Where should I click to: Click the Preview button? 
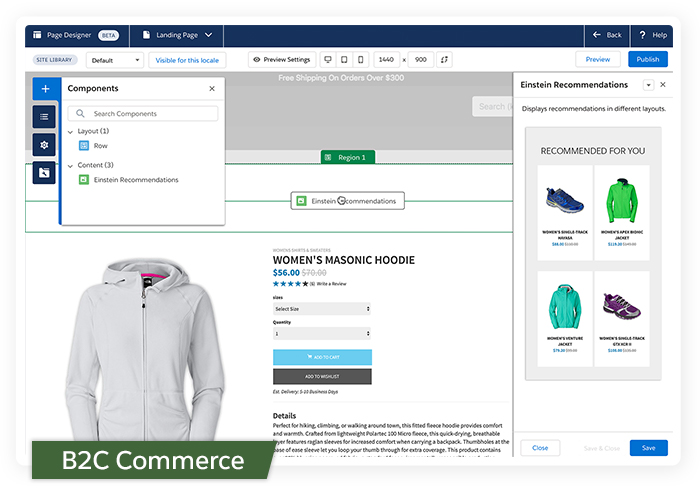[x=597, y=60]
